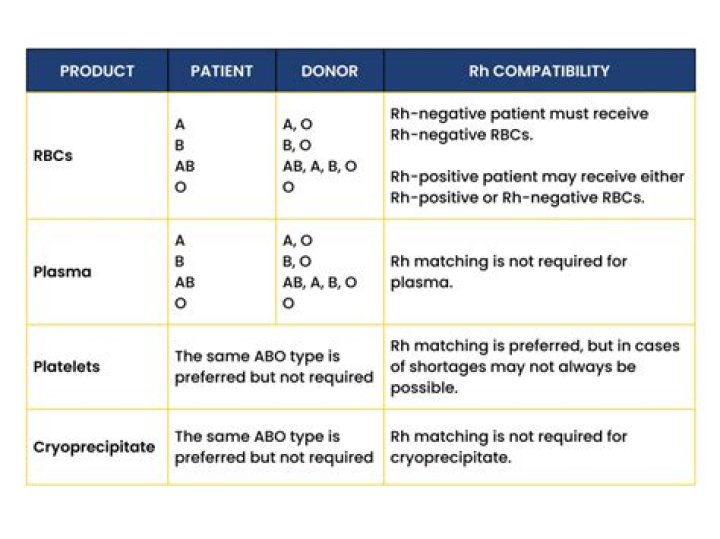Select the PATIENT column header
The height and width of the screenshot is (539, 720).
coord(221,71)
